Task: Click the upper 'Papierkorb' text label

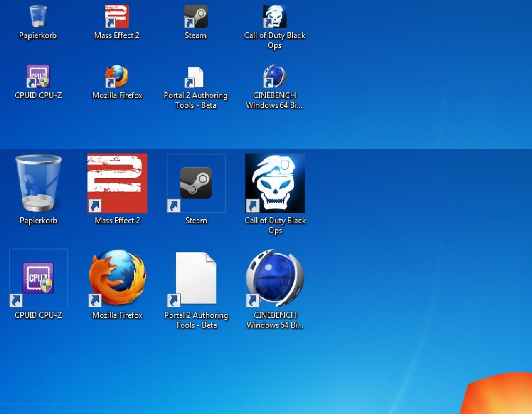Action: point(38,36)
